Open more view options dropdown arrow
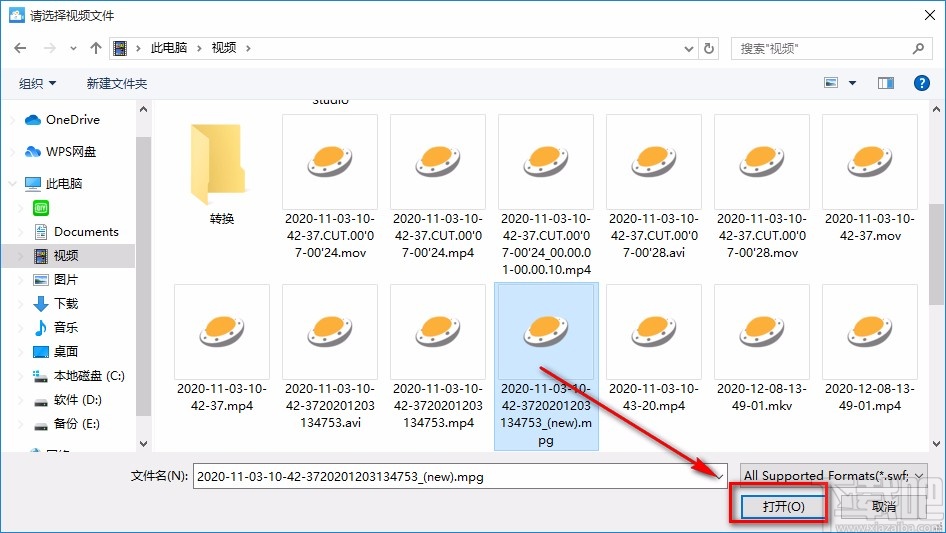Image resolution: width=946 pixels, height=533 pixels. tap(852, 83)
